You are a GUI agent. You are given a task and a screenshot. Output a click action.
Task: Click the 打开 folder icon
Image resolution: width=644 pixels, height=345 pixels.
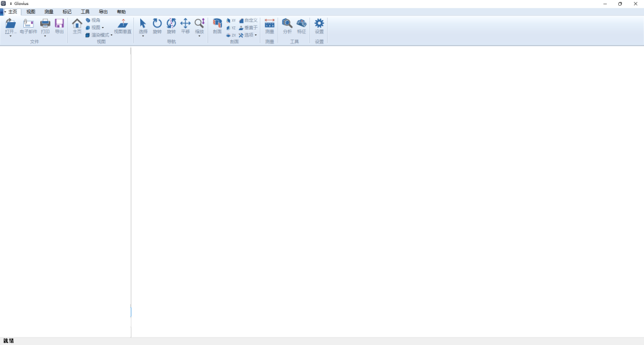(11, 23)
